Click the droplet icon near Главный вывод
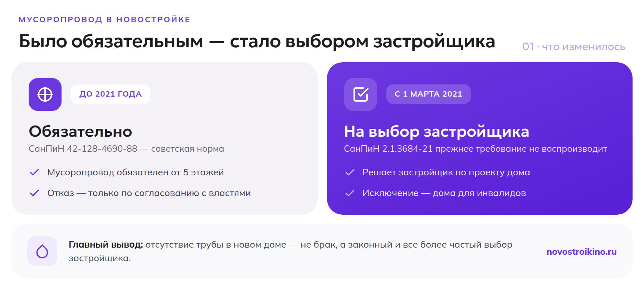Image resolution: width=644 pixels, height=302 pixels. tap(42, 251)
